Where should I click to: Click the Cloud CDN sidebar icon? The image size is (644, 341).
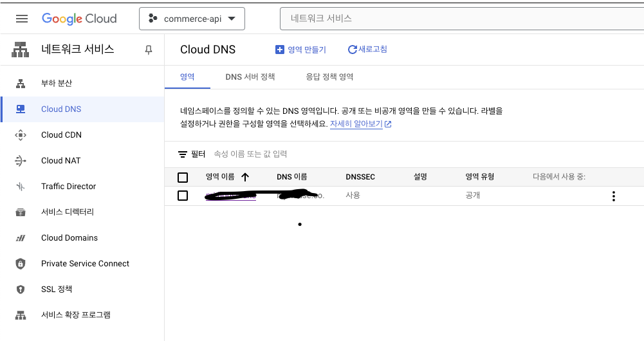point(21,135)
